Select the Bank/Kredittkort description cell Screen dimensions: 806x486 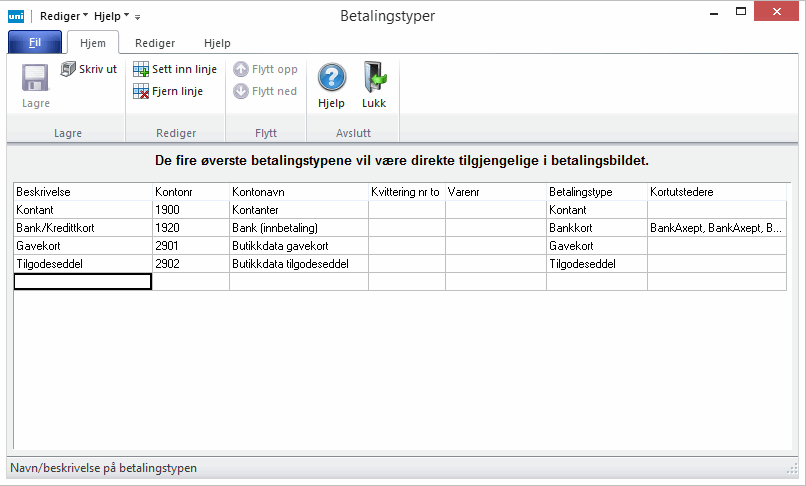82,228
